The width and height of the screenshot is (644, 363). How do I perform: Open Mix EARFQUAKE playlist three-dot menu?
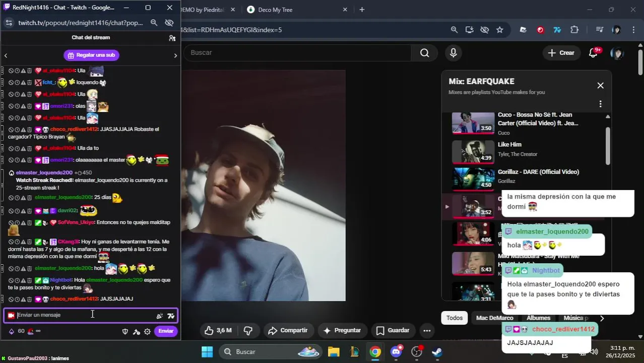(600, 104)
